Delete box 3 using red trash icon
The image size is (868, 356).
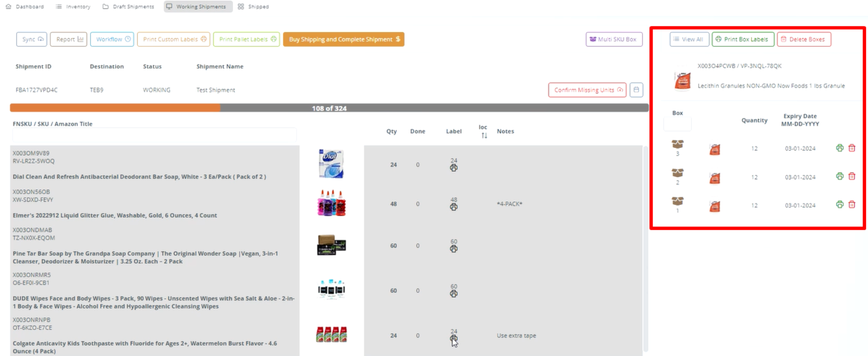tap(852, 148)
